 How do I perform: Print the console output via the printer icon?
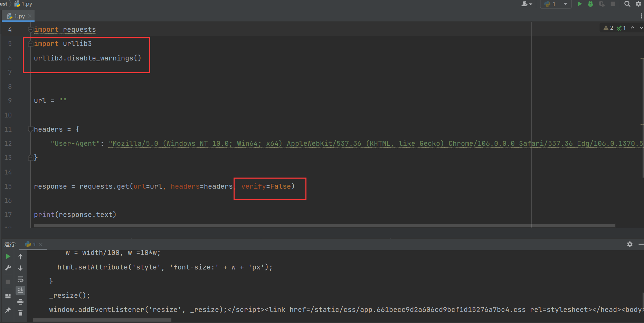coord(20,302)
